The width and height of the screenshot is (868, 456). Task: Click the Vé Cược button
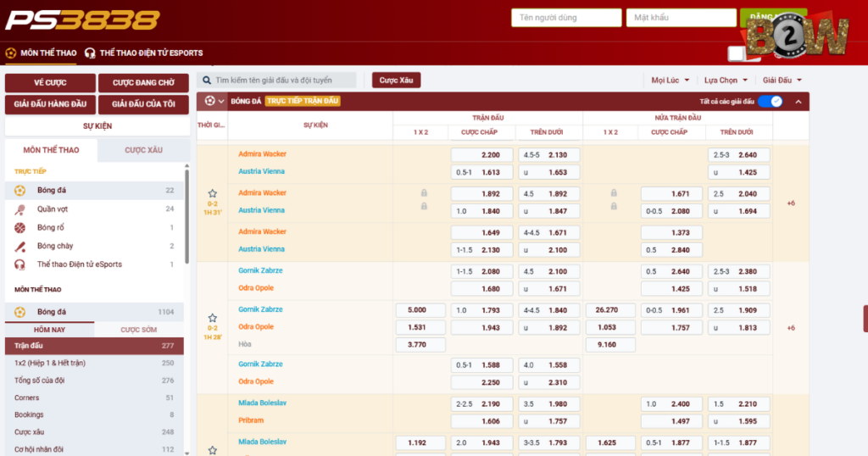pyautogui.click(x=50, y=83)
